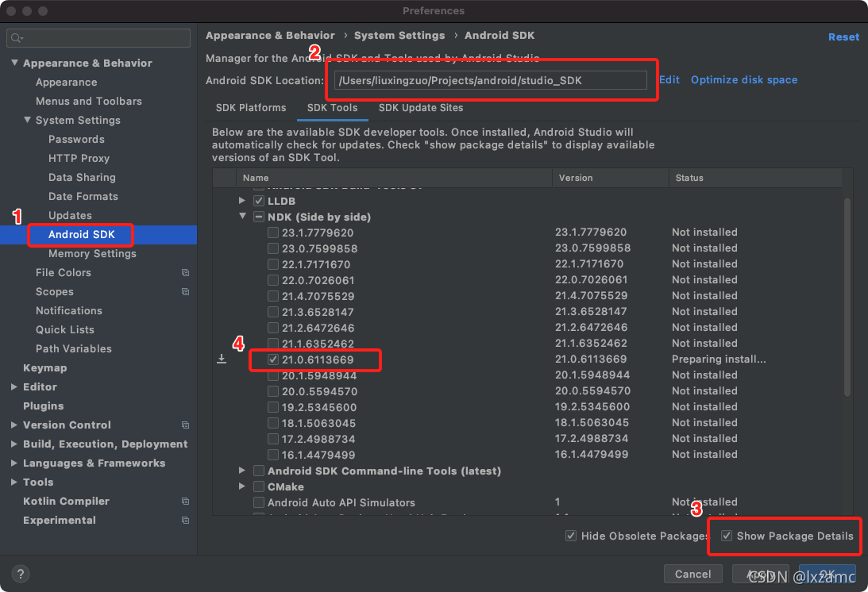868x592 pixels.
Task: Expand the LLDB group
Action: pos(242,200)
